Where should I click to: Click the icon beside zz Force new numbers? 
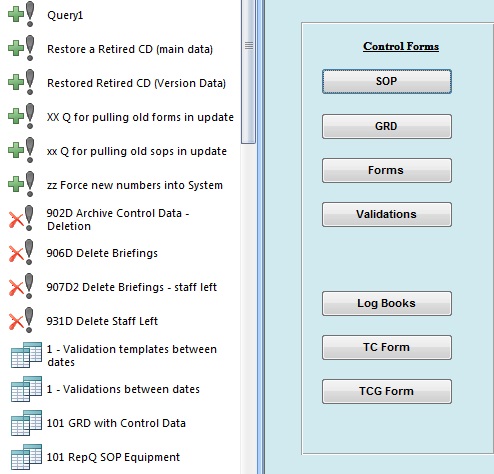(22, 184)
